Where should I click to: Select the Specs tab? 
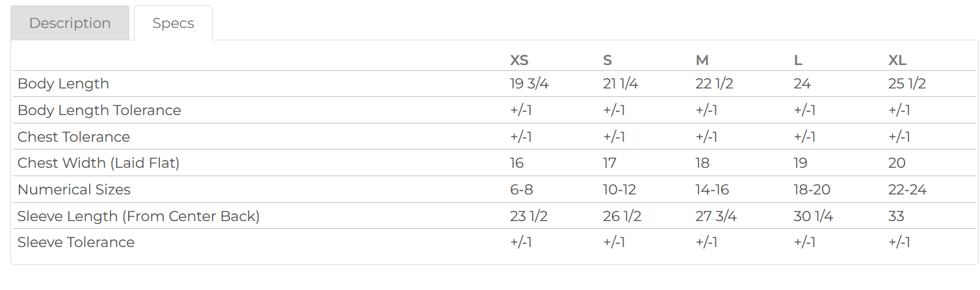173,23
